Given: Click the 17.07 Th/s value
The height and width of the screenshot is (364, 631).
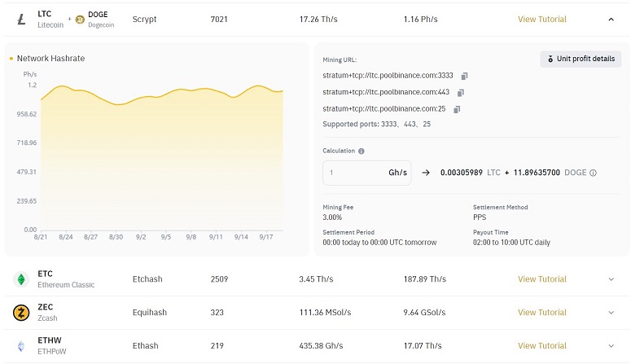Looking at the screenshot, I should (x=423, y=346).
